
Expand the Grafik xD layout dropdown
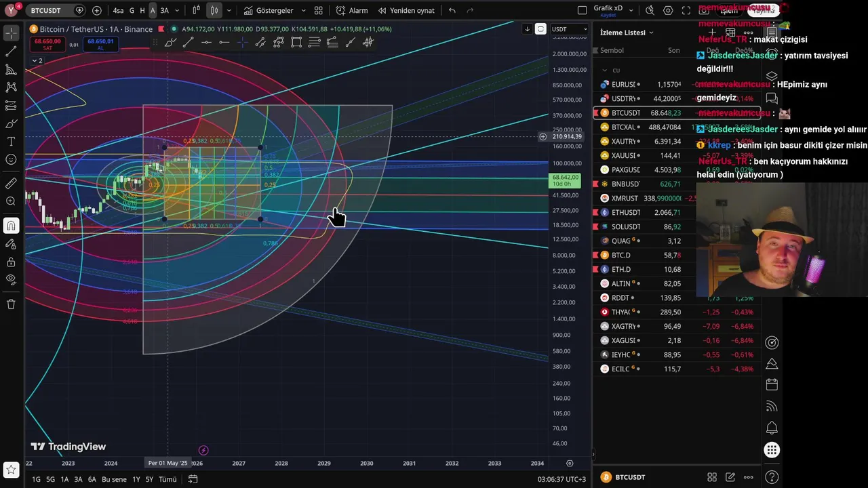pos(631,10)
